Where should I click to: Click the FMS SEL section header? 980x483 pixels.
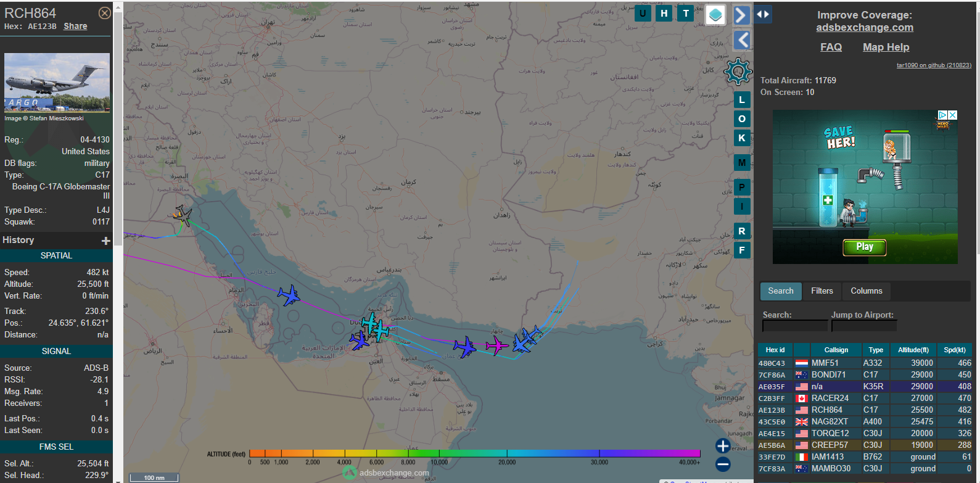[x=56, y=447]
